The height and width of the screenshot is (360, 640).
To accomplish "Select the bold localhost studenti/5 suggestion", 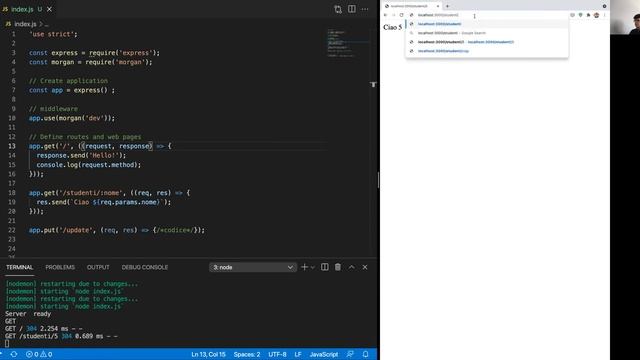I will click(487, 42).
